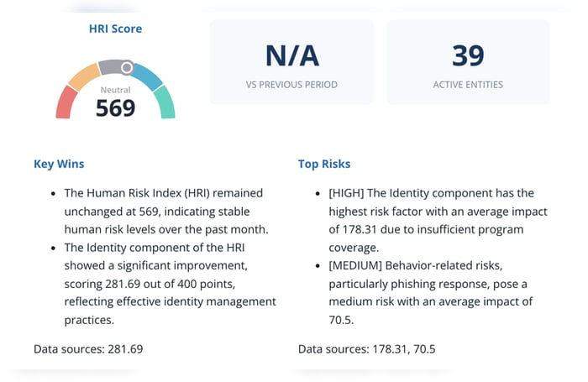Click the teal segment of the HRI gauge
The height and width of the screenshot is (382, 588).
pyautogui.click(x=165, y=102)
